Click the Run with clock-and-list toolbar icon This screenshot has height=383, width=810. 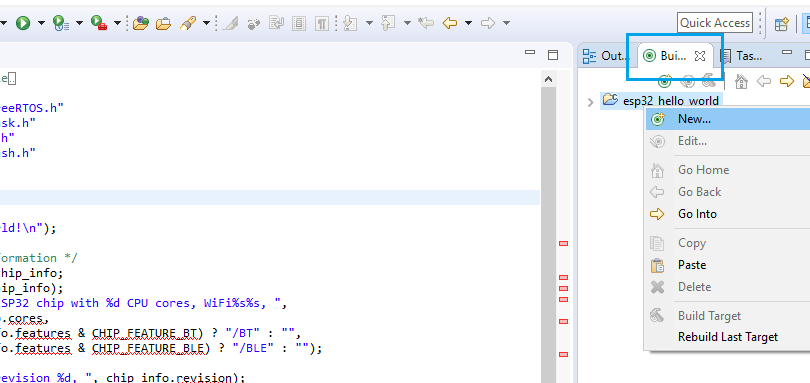[61, 23]
